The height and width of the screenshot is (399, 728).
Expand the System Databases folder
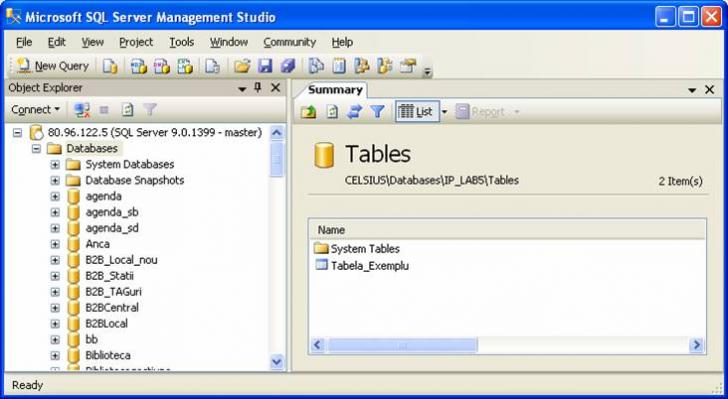point(55,164)
